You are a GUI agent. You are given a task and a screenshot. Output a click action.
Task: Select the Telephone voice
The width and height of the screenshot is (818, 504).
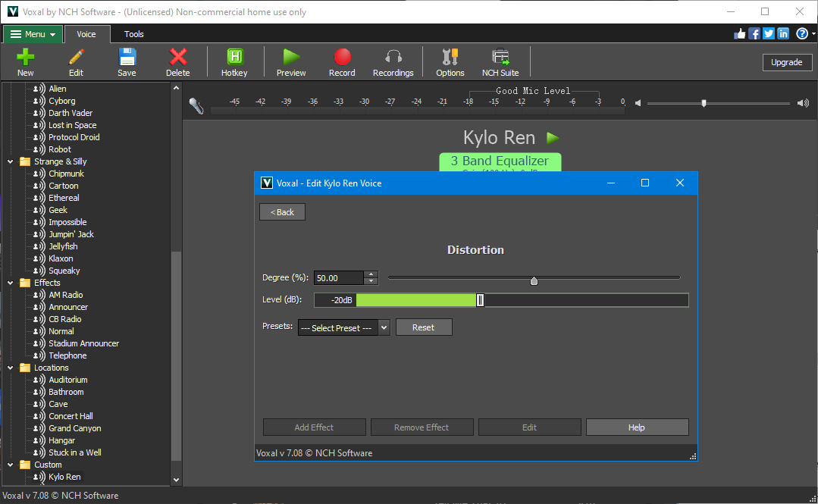tap(67, 355)
